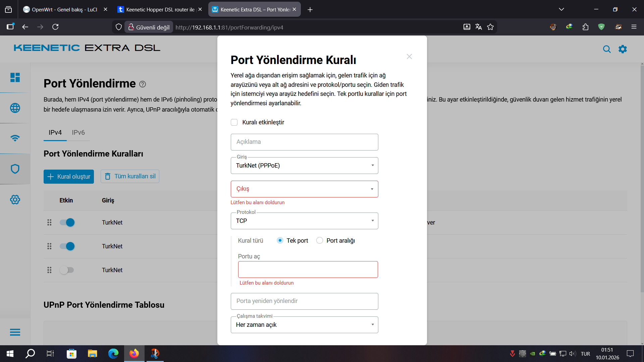
Task: Close the OpenWrt LuCI browser tab
Action: [x=105, y=9]
